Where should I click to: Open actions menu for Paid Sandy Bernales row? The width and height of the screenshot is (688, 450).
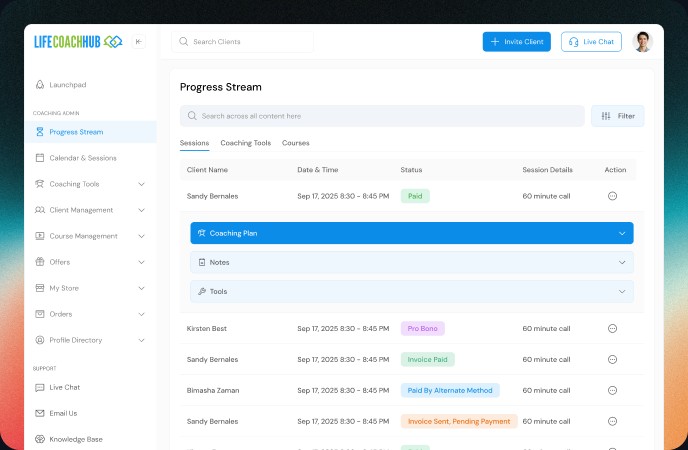[x=613, y=196]
